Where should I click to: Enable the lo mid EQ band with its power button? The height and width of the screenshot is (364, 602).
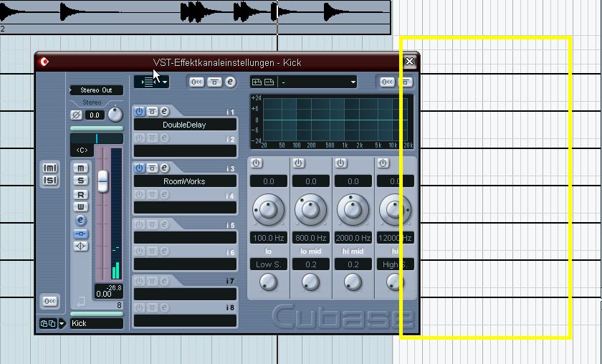tap(299, 163)
